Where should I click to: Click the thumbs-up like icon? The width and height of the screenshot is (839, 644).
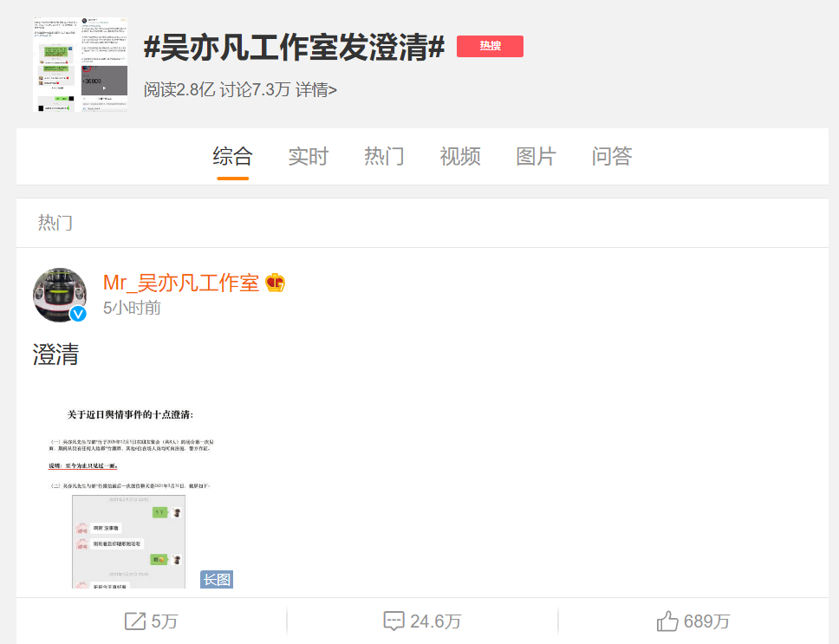[x=667, y=621]
